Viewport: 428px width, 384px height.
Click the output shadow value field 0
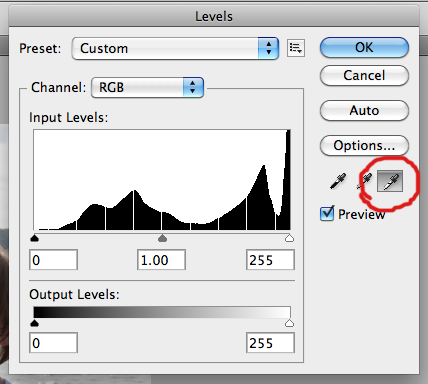[x=53, y=343]
